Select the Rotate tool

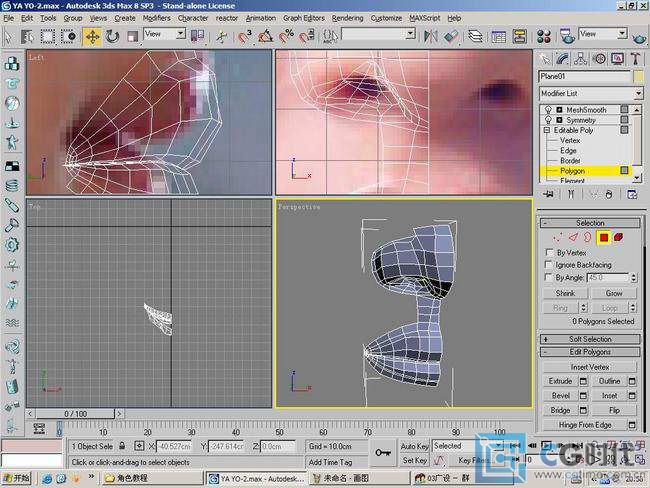coord(112,36)
